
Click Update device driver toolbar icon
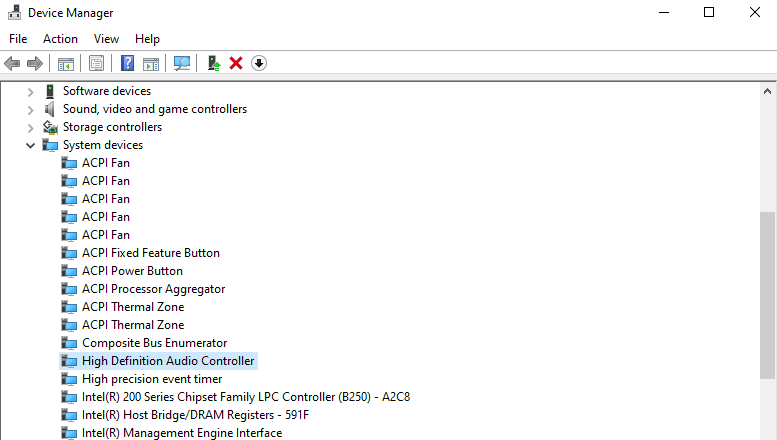[x=214, y=63]
